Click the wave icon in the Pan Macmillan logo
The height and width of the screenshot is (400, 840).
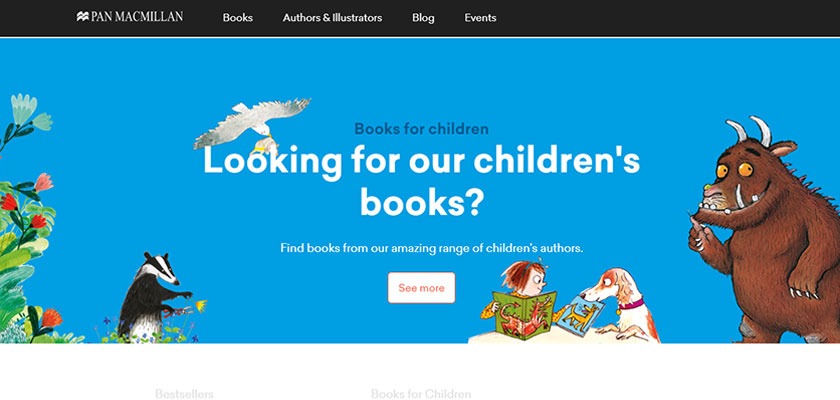[82, 17]
